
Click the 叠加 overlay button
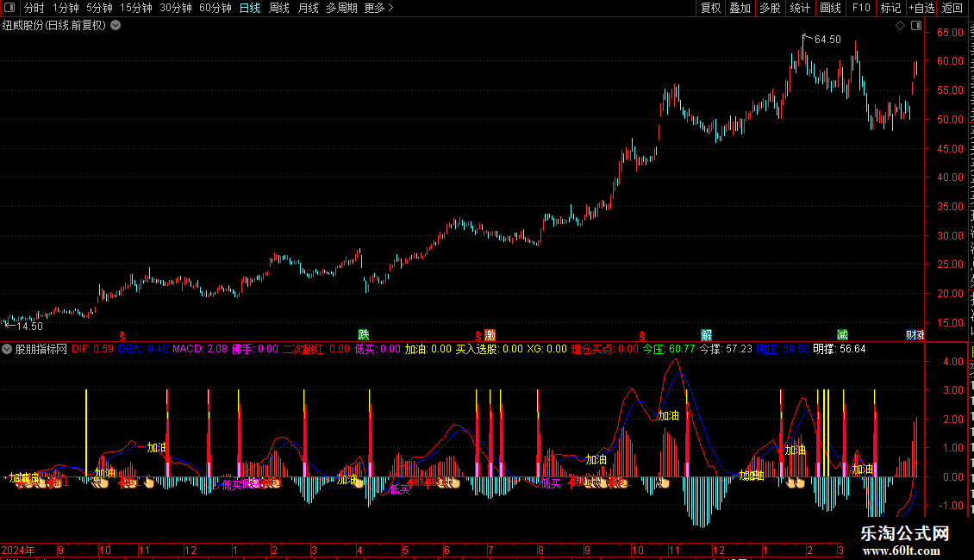(x=740, y=8)
